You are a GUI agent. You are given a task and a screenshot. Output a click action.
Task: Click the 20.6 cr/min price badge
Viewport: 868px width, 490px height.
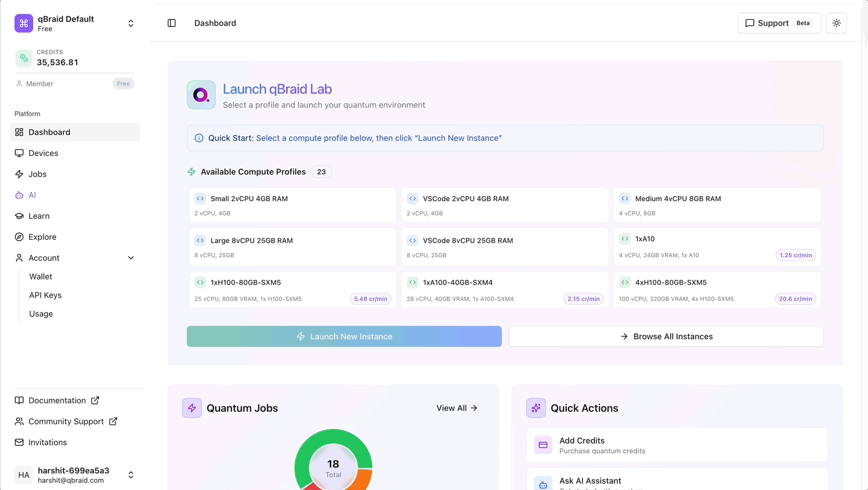795,299
